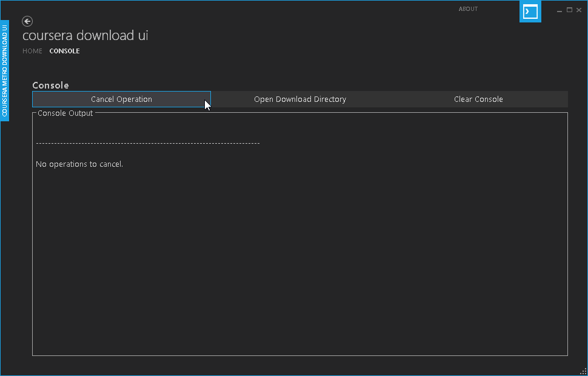This screenshot has width=588, height=376.
Task: Click the Console section heading
Action: (x=51, y=85)
